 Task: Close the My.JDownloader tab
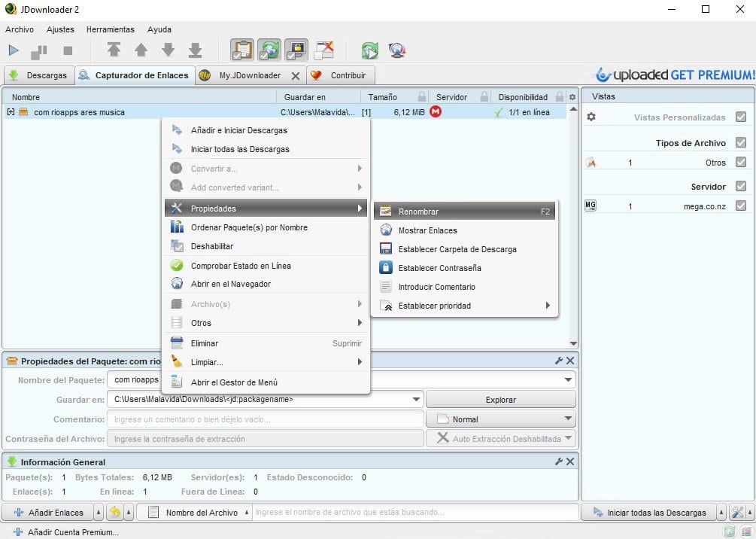(296, 76)
